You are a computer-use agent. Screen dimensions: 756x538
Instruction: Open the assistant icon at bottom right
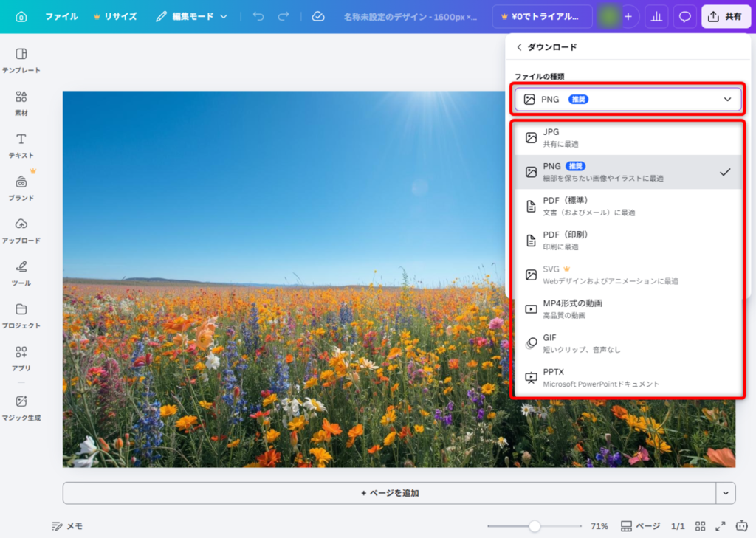tap(741, 526)
